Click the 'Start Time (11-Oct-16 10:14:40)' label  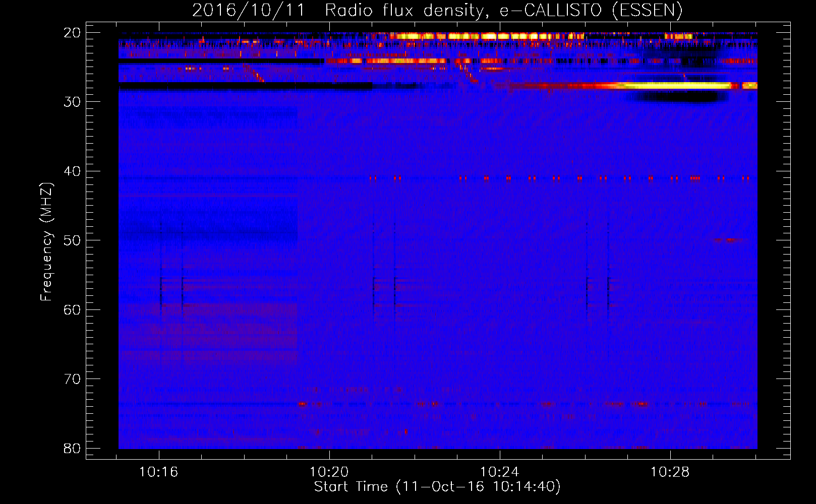[437, 487]
